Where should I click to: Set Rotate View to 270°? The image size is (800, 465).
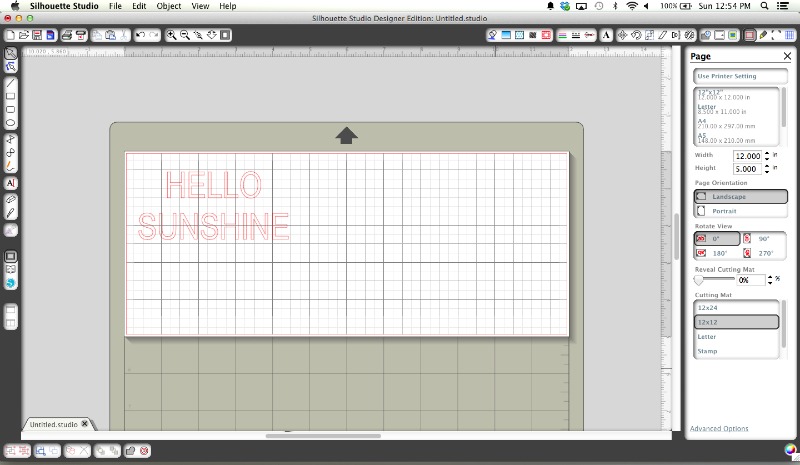coord(764,253)
